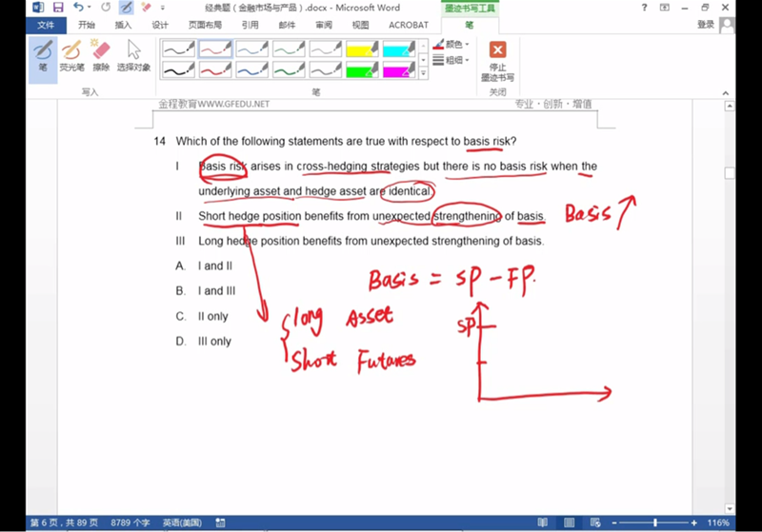
Task: Select the Eraser (擦除) tool
Action: (101, 57)
